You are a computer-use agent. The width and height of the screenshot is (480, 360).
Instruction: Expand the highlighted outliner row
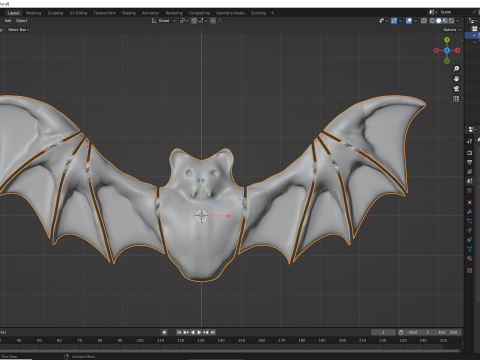coord(474,35)
